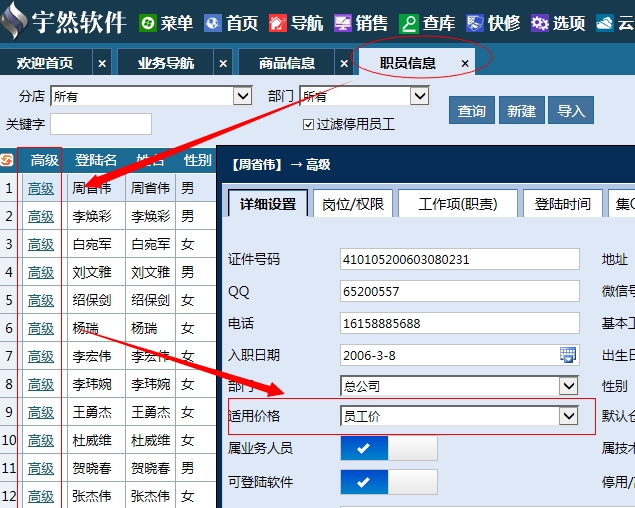Toggle the 属业务人员 switch

pyautogui.click(x=389, y=448)
